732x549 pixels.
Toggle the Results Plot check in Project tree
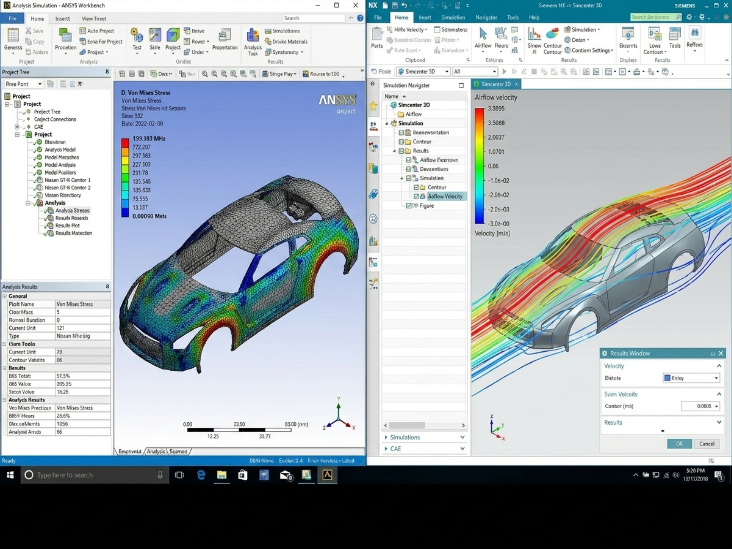point(47,225)
